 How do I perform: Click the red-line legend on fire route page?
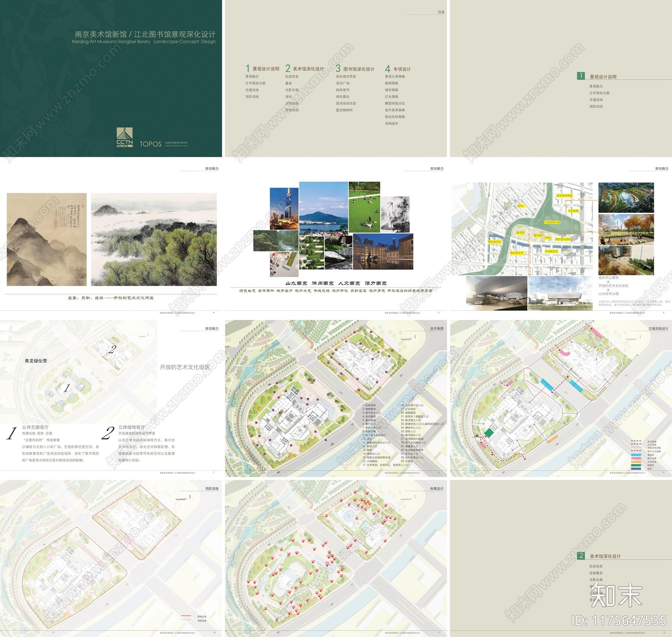194,619
